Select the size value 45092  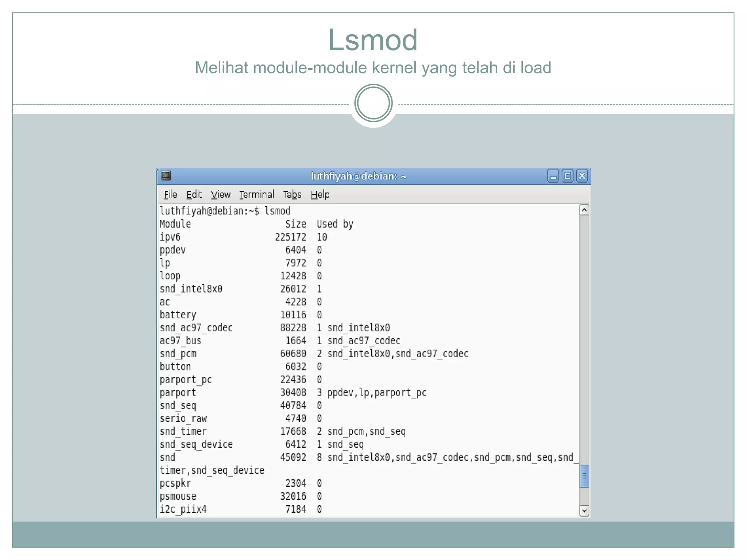[293, 458]
